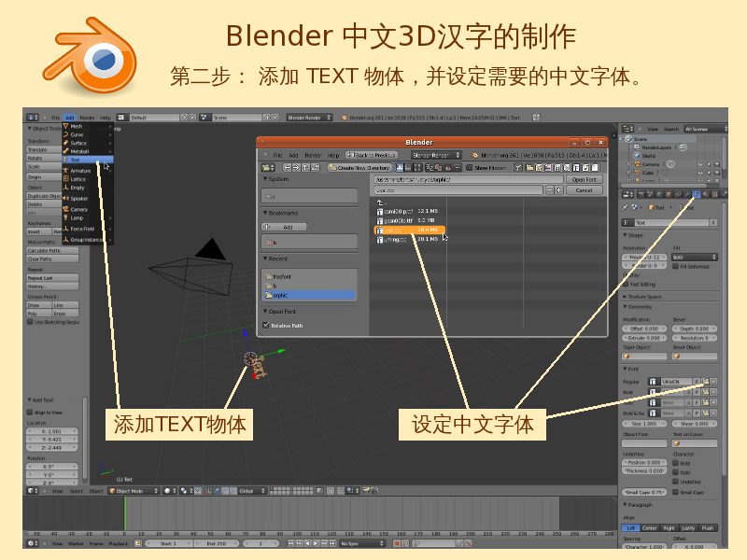Screen dimensions: 747x560
Task: Collapse the System panel in file browser
Action: [x=265, y=178]
